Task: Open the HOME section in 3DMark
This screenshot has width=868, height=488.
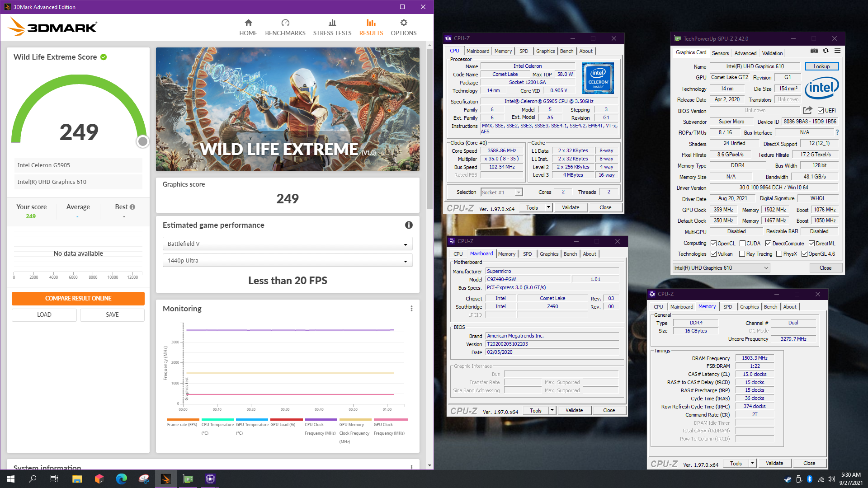Action: click(248, 28)
